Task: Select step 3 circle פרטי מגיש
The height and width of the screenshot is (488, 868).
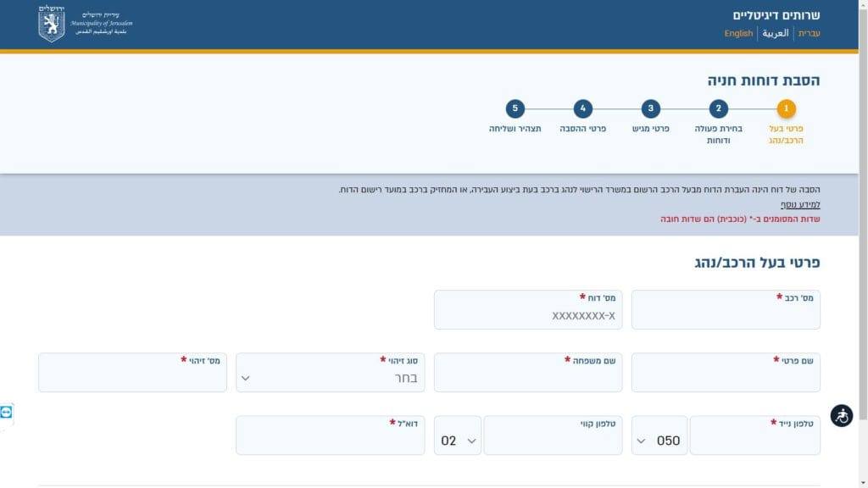Action: (x=650, y=108)
